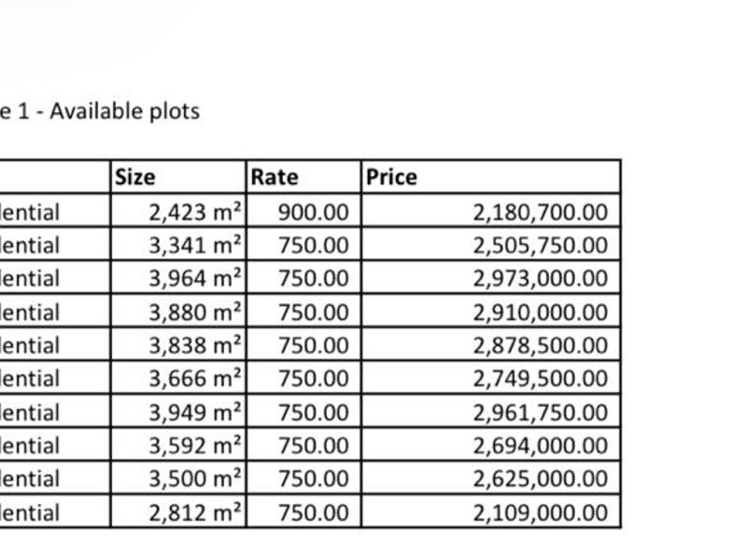Select the 3,500 m² size cell
The width and height of the screenshot is (747, 560).
click(x=195, y=479)
